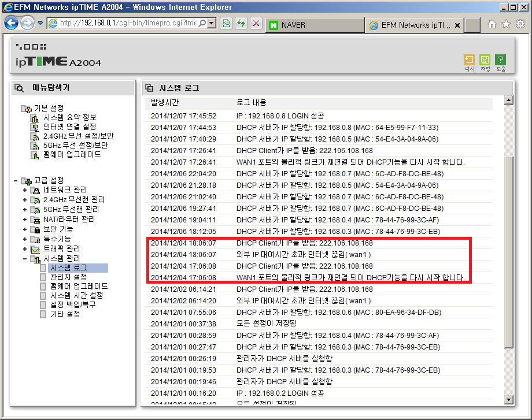The height and width of the screenshot is (420, 532).
Task: Open 설정 백업/복구 menu item
Action: [73, 305]
